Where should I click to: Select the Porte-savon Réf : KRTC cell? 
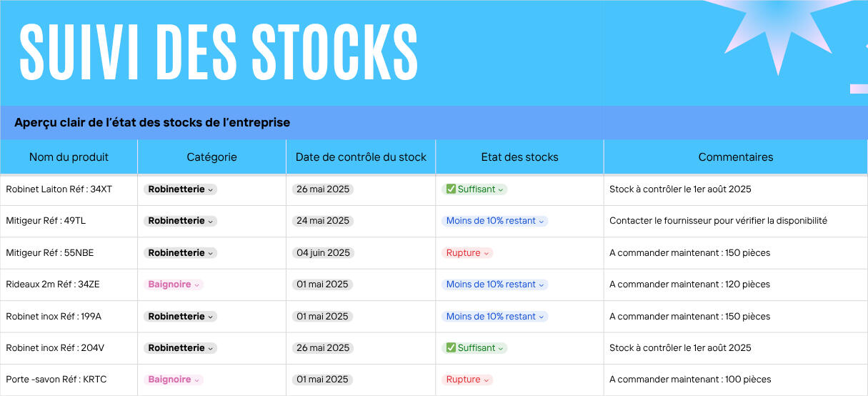click(x=69, y=380)
